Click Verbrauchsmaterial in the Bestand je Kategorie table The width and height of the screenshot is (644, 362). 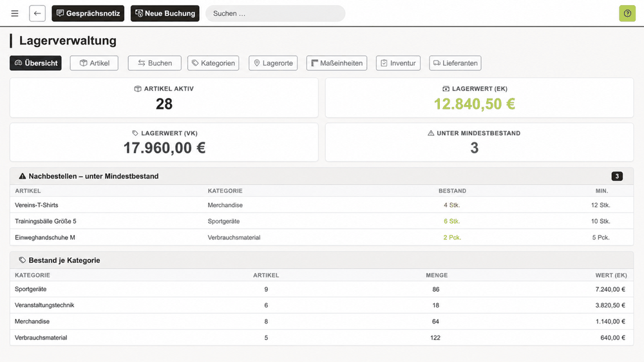tap(41, 338)
